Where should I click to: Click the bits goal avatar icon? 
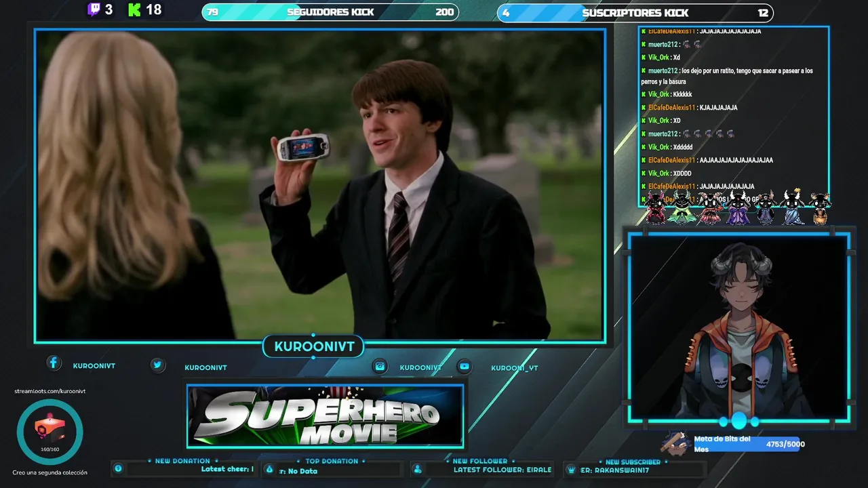(x=676, y=443)
